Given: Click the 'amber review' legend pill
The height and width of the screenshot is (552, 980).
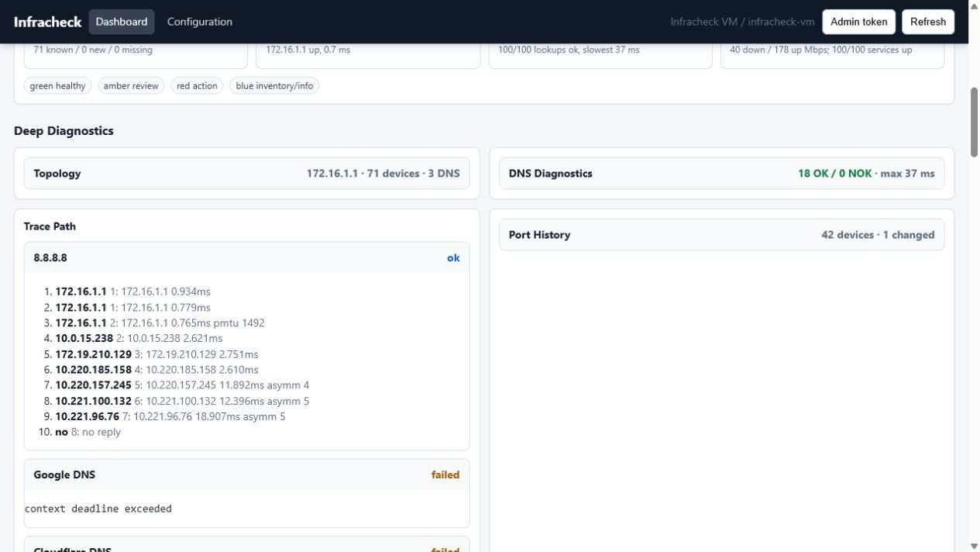Looking at the screenshot, I should coord(131,86).
